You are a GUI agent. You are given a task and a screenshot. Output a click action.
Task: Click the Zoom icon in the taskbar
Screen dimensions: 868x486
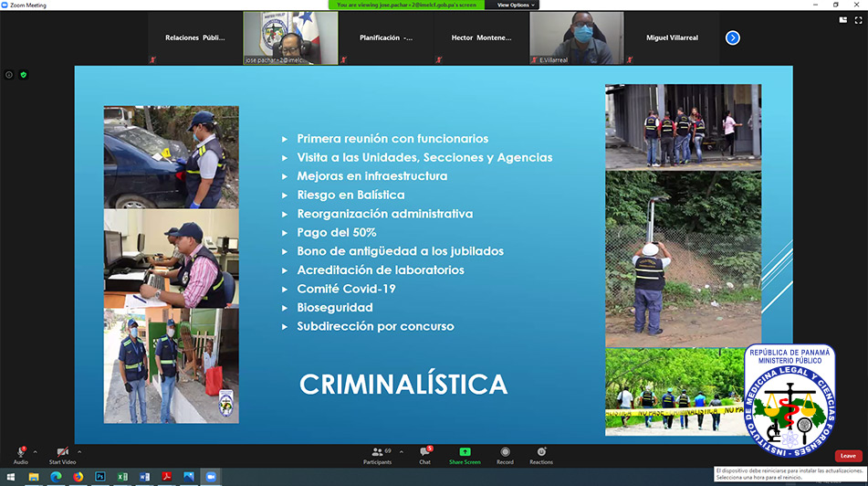coord(211,477)
